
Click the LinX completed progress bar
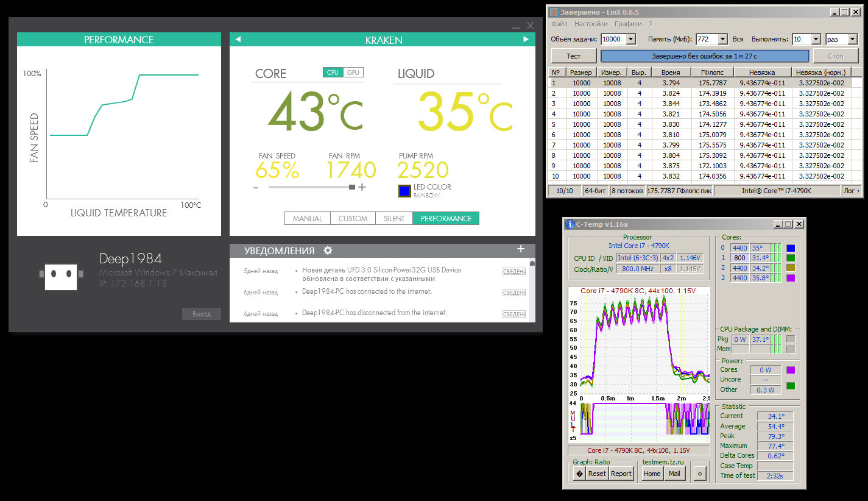click(x=705, y=55)
